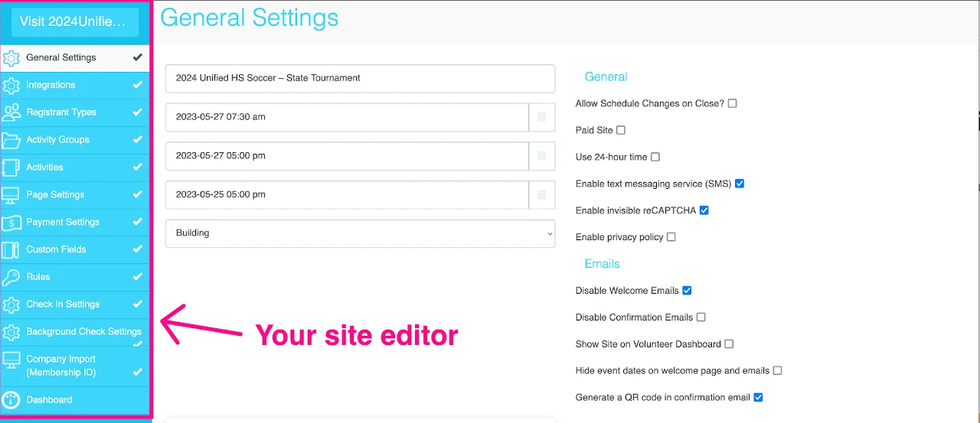
Task: Click the Dashboard gauge icon
Action: tap(11, 400)
